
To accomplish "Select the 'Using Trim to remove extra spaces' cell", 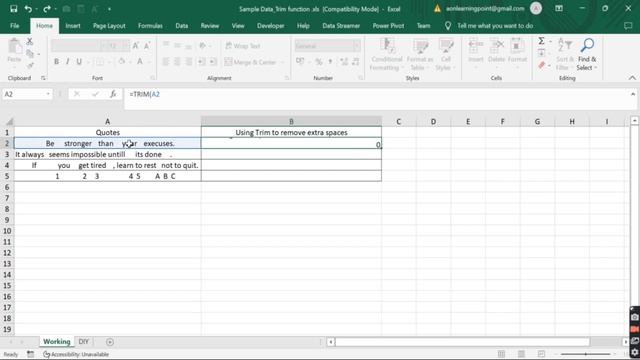I will point(291,132).
